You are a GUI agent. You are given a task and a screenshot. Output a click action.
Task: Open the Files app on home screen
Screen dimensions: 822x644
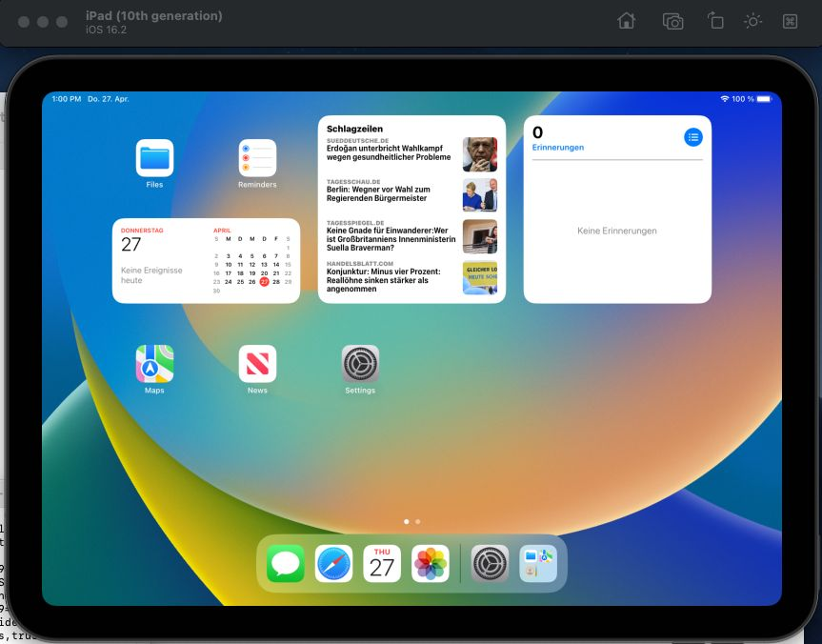coord(154,158)
